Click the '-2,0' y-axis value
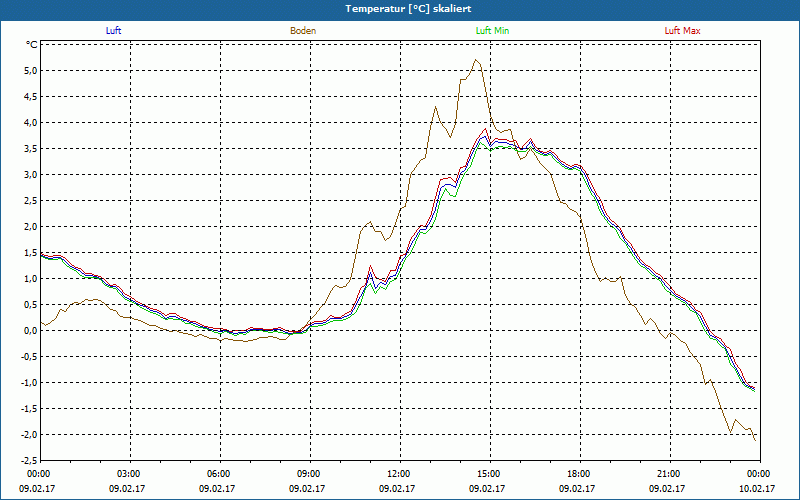 coord(30,435)
